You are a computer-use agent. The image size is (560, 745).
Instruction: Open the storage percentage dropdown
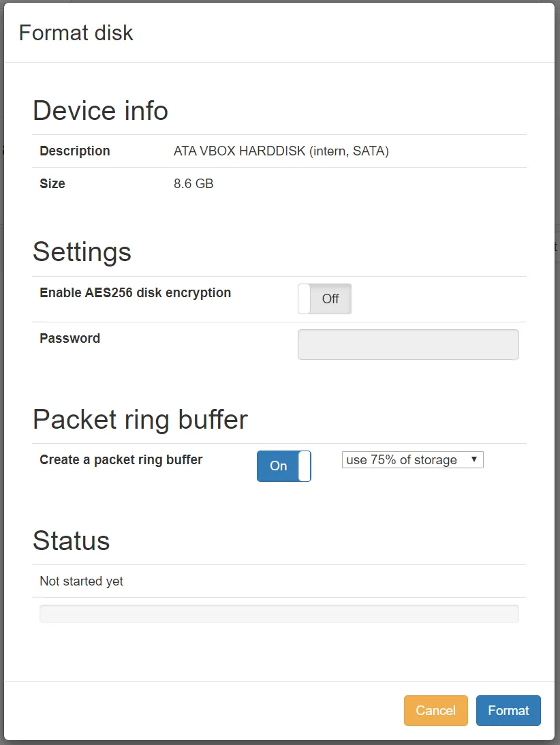412,460
